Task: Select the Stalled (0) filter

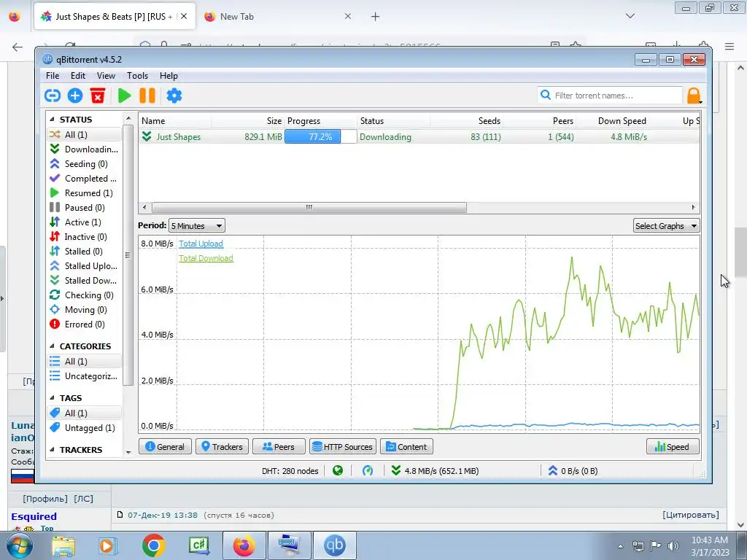Action: coord(85,252)
